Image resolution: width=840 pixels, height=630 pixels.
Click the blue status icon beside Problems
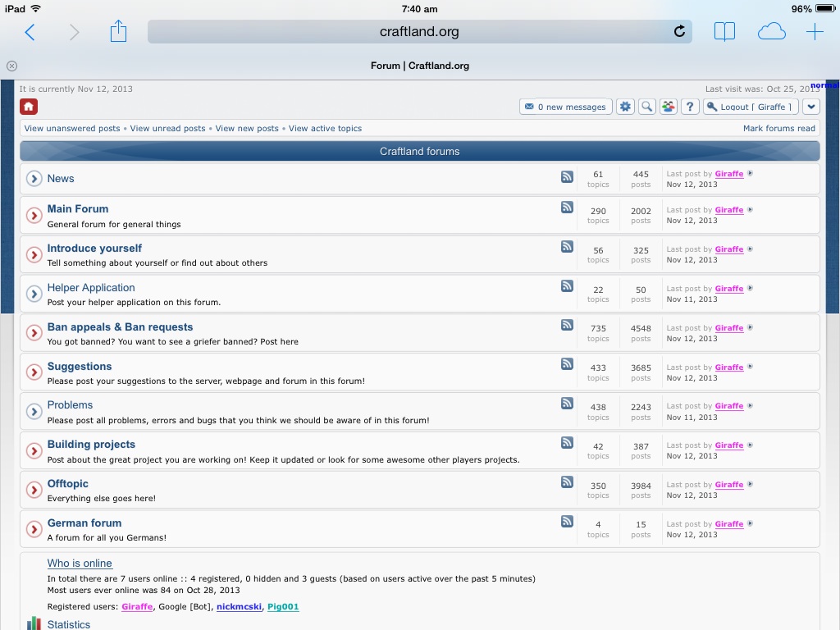tap(34, 412)
